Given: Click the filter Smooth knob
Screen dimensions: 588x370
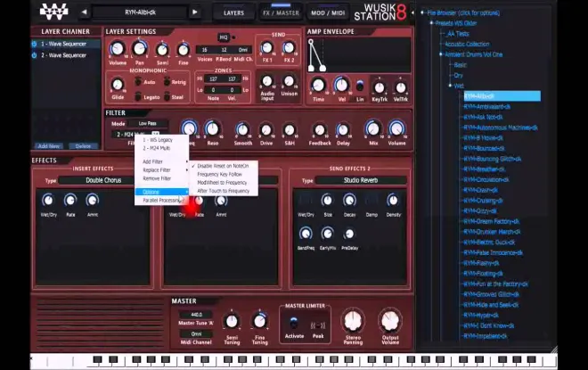Looking at the screenshot, I should pos(242,130).
